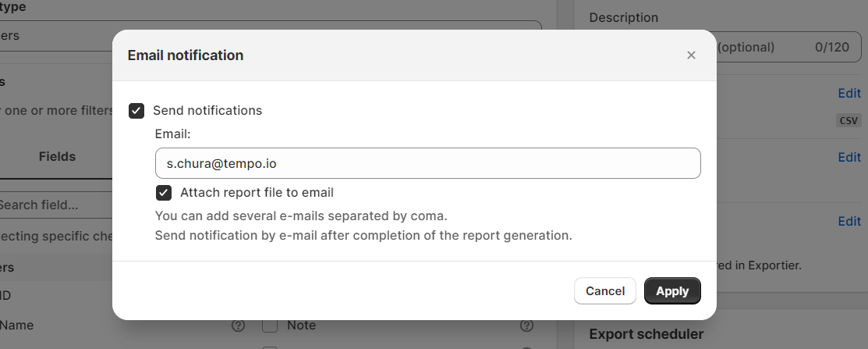868x349 pixels.
Task: Open help icon beside the Name field
Action: (238, 325)
